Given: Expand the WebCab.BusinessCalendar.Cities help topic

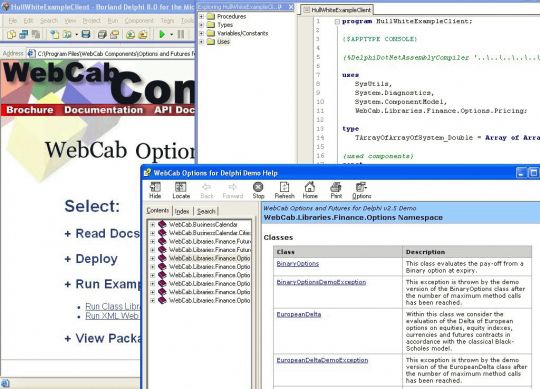Looking at the screenshot, I should click(x=153, y=233).
